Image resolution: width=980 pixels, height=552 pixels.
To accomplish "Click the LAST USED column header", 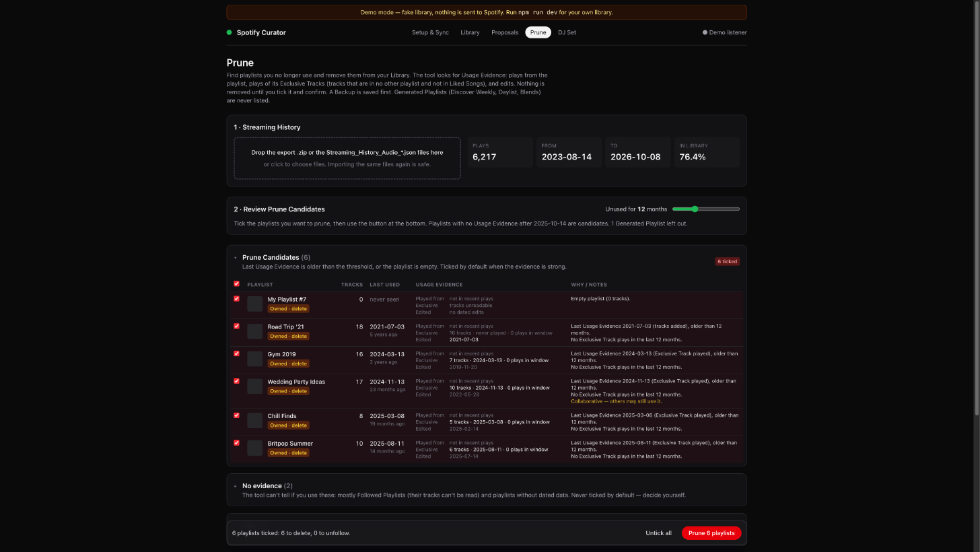I will [x=384, y=285].
